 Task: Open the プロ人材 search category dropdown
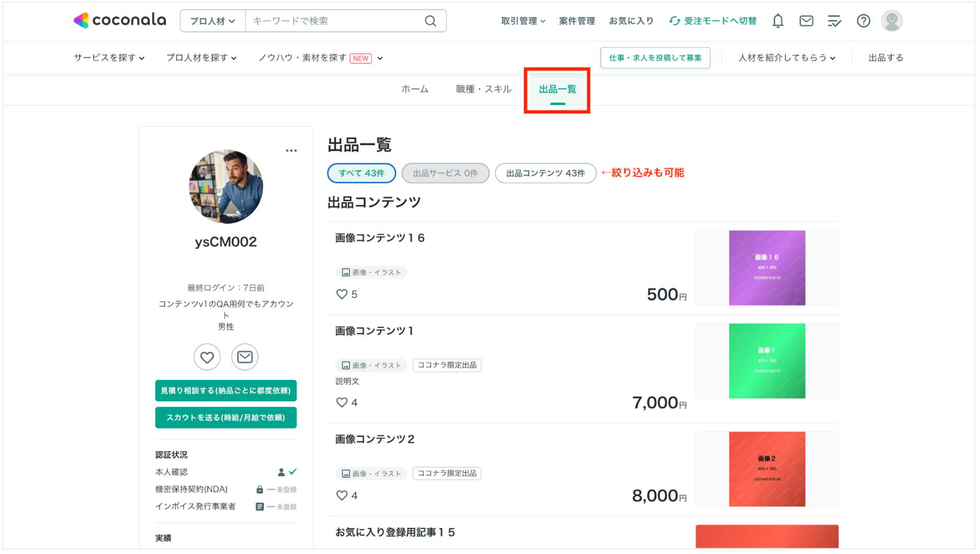click(x=213, y=21)
